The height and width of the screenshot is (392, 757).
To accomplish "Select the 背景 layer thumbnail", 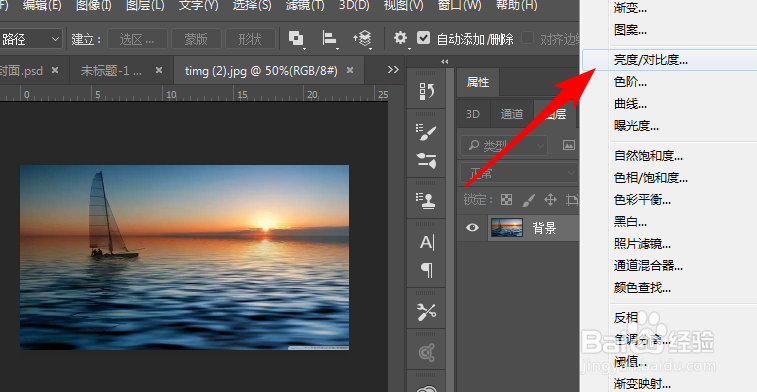I will 506,227.
